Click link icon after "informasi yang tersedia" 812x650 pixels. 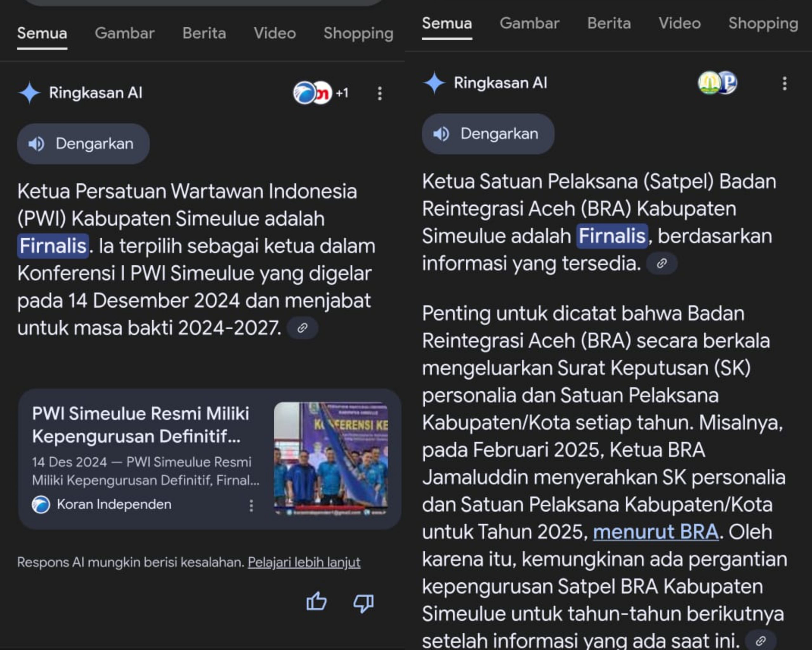662,263
